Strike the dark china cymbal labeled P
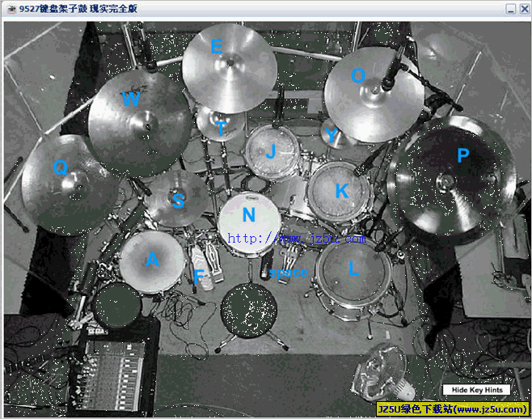This screenshot has width=532, height=419. tap(454, 181)
